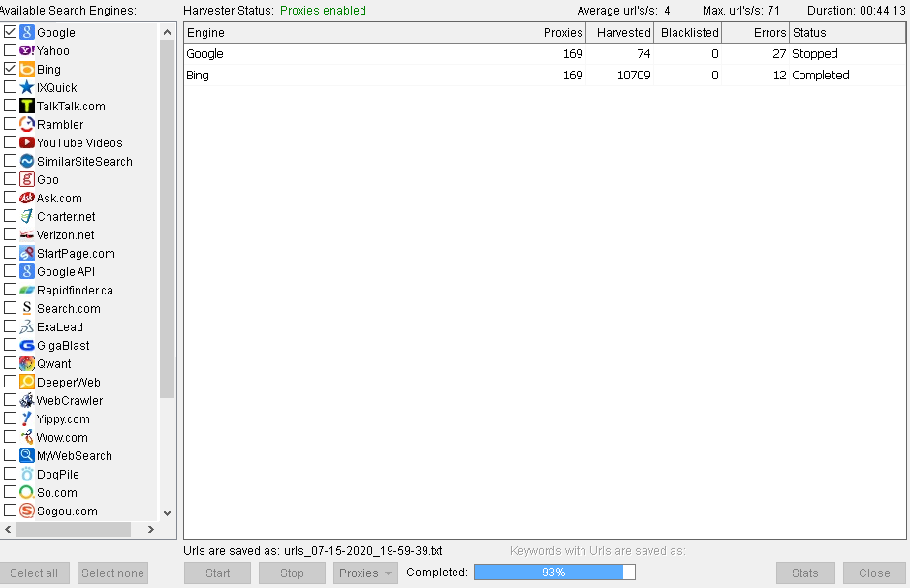The width and height of the screenshot is (910, 588).
Task: Uncheck the Google search engine checkbox
Action: tap(10, 31)
